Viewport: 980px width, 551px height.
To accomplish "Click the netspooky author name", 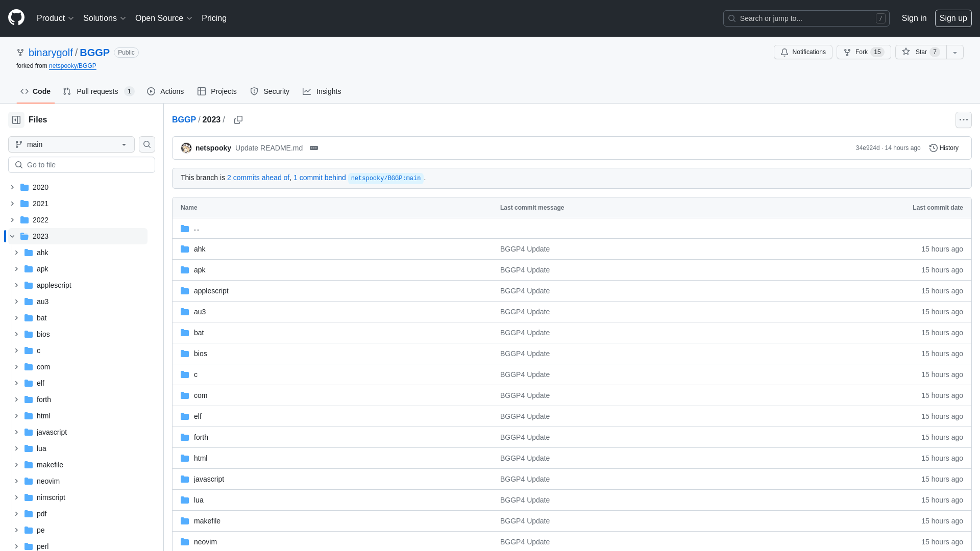I will click(x=213, y=148).
